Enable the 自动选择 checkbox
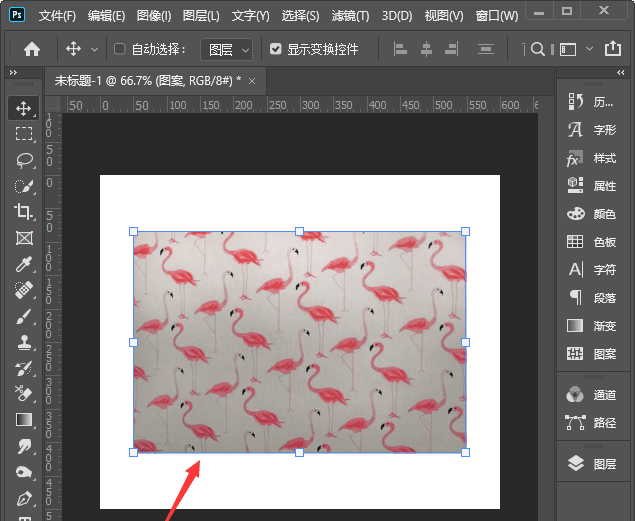The height and width of the screenshot is (521, 635). 120,49
